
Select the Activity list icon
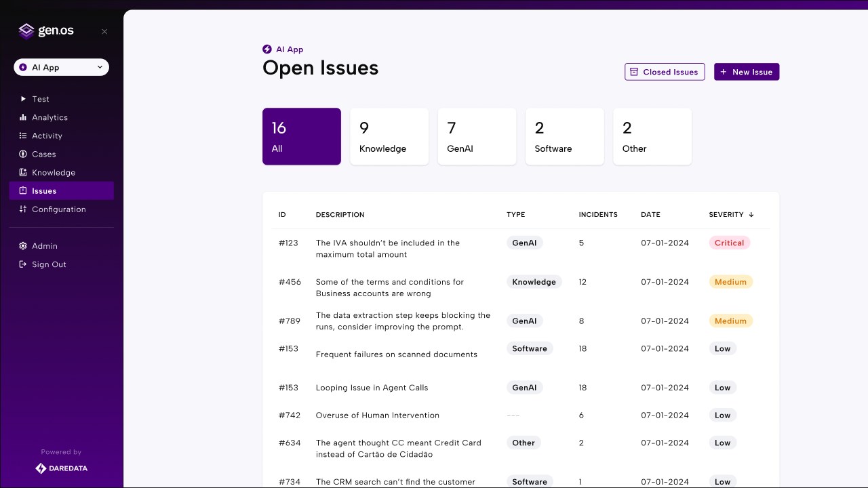[23, 136]
